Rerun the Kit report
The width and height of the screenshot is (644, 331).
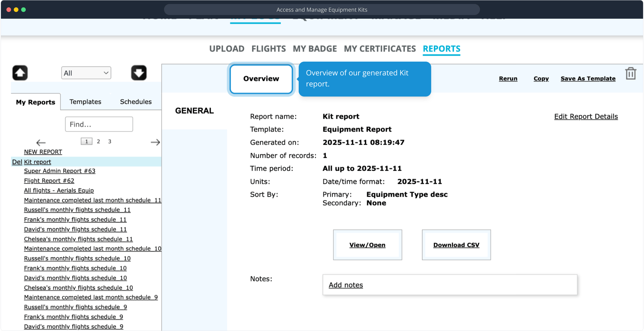(x=508, y=78)
